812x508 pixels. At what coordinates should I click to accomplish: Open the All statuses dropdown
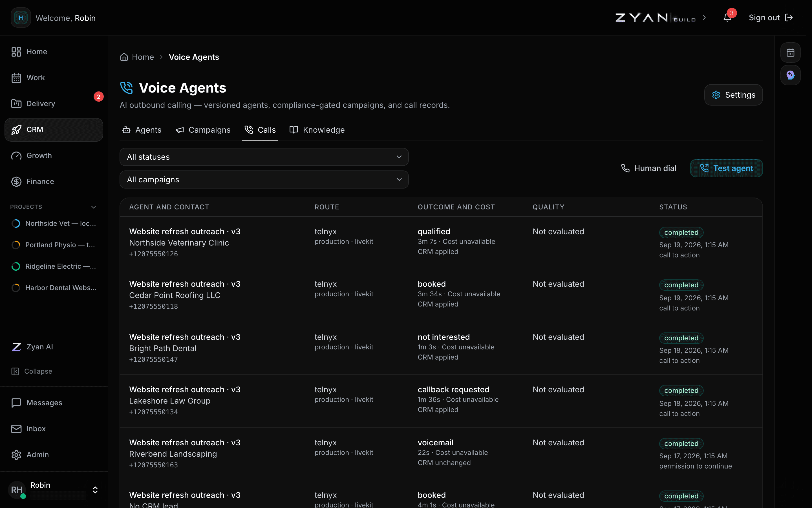point(264,157)
